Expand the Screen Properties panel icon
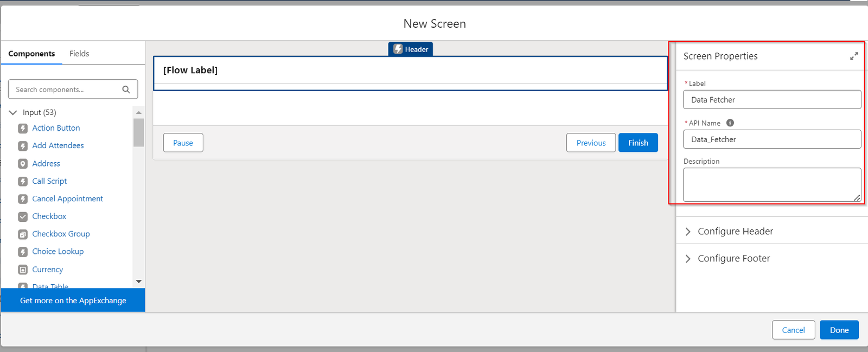The width and height of the screenshot is (868, 352). tap(854, 56)
